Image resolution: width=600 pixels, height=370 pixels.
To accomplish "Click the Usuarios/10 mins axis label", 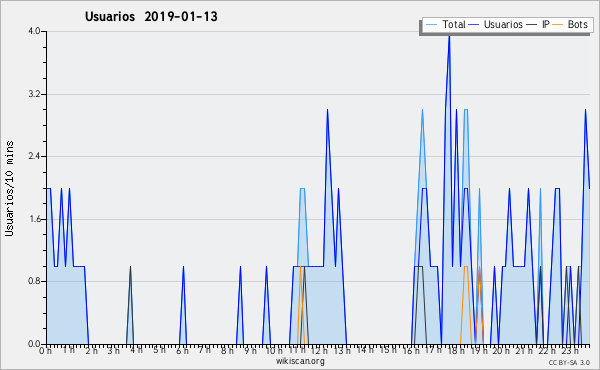I will [x=9, y=188].
